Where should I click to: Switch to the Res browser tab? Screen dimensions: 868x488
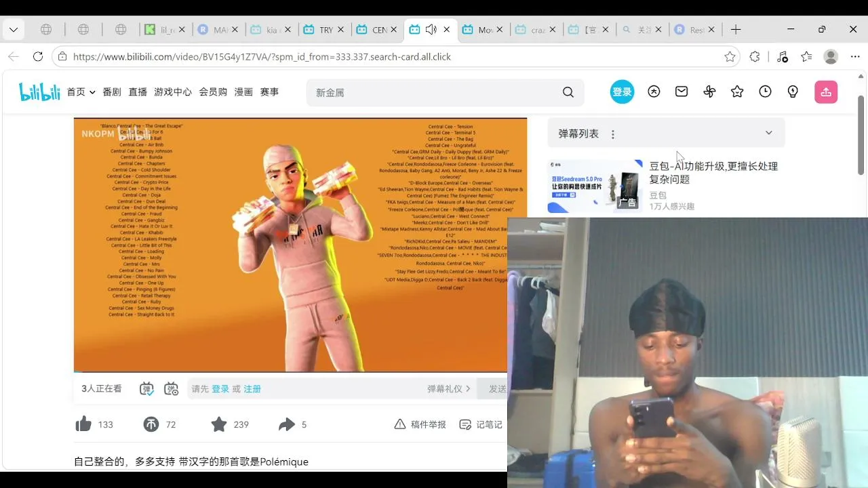[x=694, y=30]
